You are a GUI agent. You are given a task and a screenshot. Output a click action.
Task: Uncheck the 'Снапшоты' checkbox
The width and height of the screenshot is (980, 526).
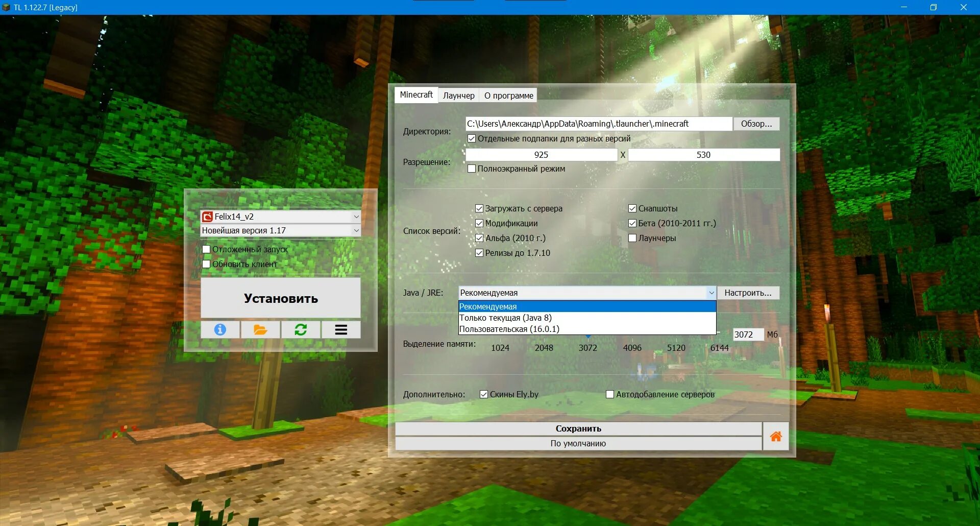632,208
